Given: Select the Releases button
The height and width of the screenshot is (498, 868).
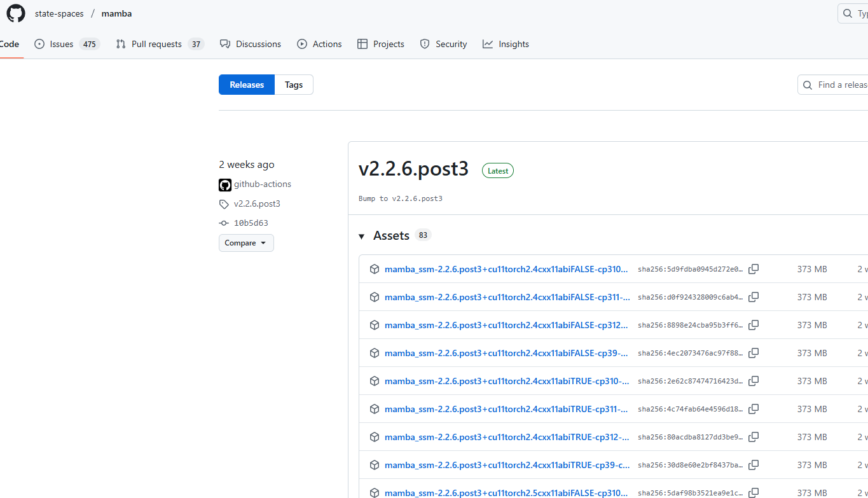Looking at the screenshot, I should [x=247, y=85].
